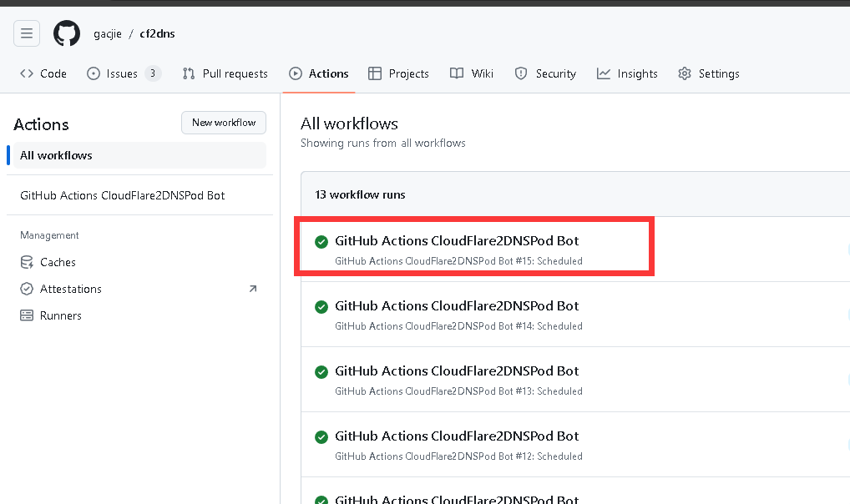Click the Settings gear icon
Image resolution: width=850 pixels, height=504 pixels.
(x=685, y=73)
